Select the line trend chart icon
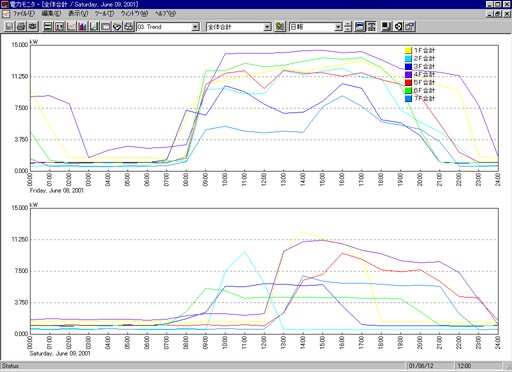Screen dimensions: 512x372 click(71, 27)
